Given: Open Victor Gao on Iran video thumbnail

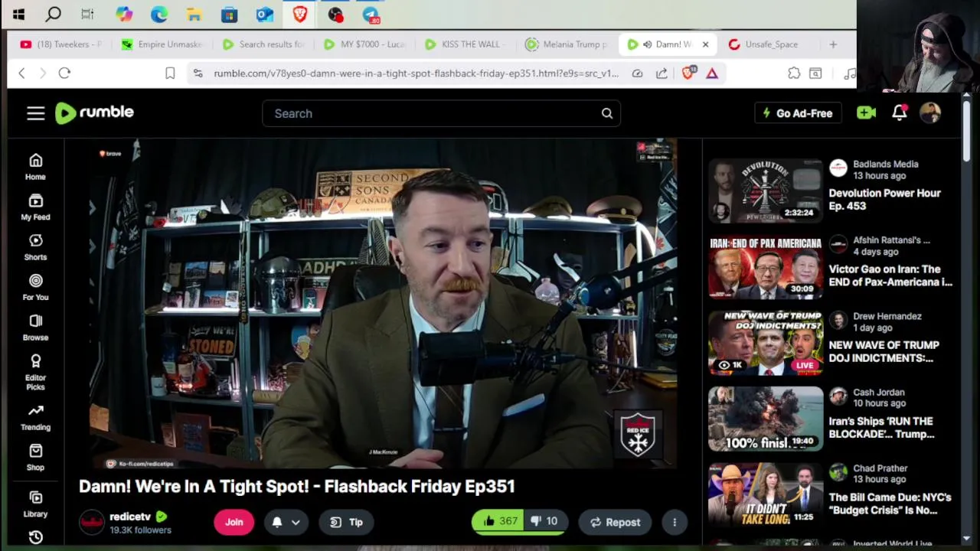Looking at the screenshot, I should point(766,266).
